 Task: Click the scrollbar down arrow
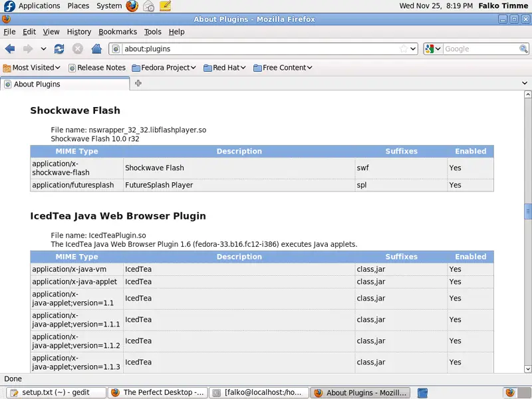coord(527,369)
